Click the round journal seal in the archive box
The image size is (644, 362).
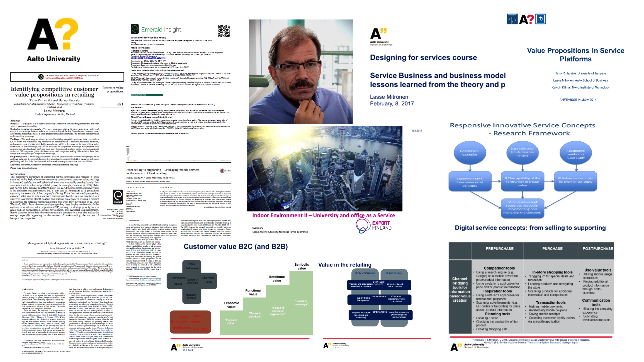pyautogui.click(x=41, y=77)
